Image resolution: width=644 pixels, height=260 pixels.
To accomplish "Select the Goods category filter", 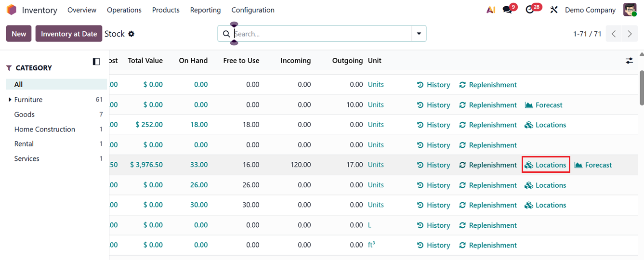I will pos(25,115).
